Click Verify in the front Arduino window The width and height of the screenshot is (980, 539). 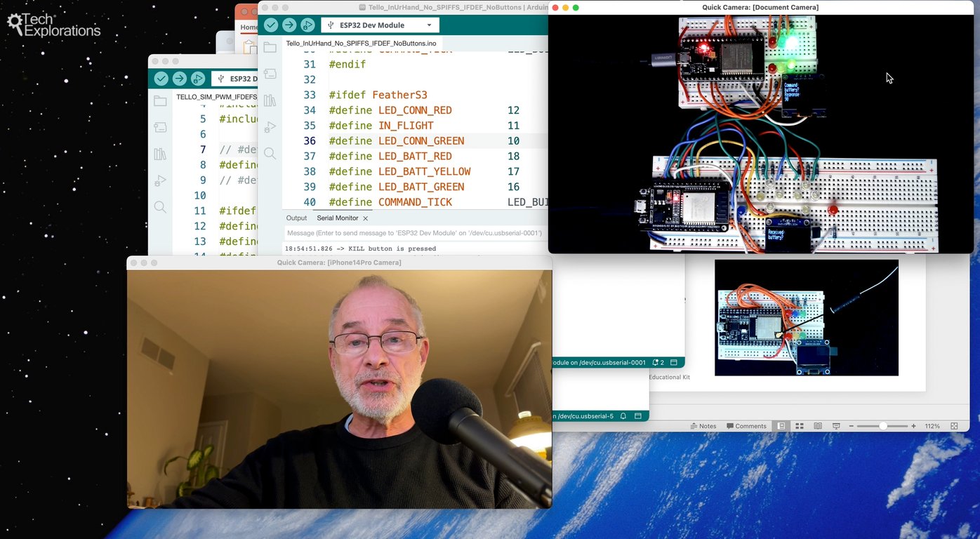click(x=271, y=25)
